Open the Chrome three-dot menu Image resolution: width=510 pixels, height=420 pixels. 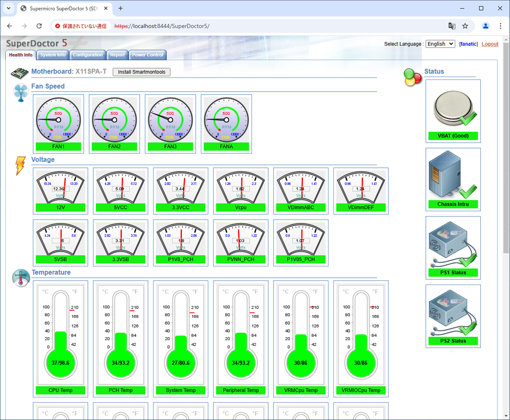pyautogui.click(x=500, y=26)
